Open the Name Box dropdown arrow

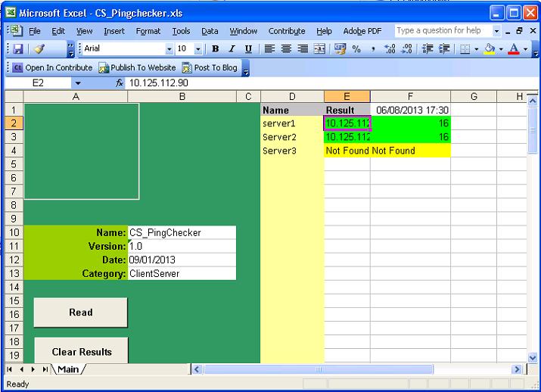point(77,83)
